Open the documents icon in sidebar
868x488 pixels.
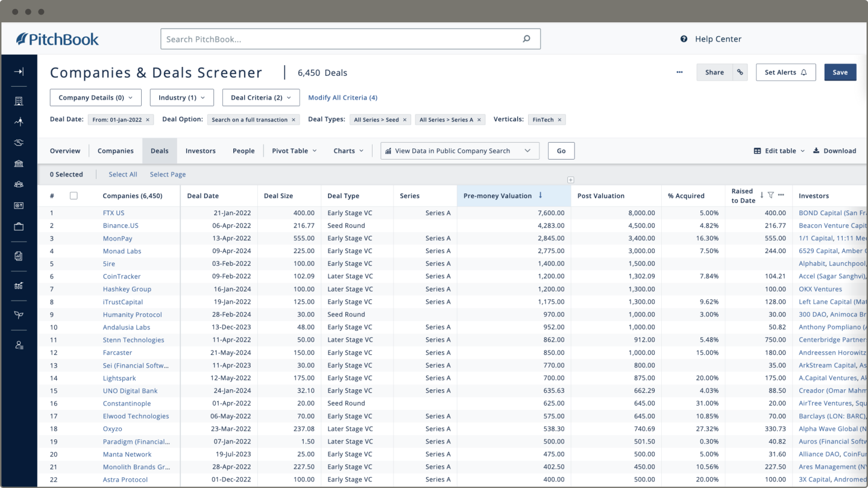tap(19, 256)
